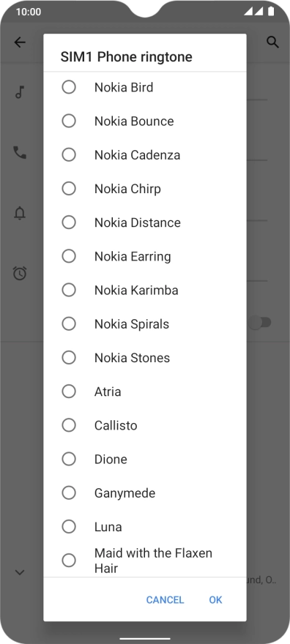Select the Nokia Bird radio button
The height and width of the screenshot is (644, 290).
click(x=69, y=87)
